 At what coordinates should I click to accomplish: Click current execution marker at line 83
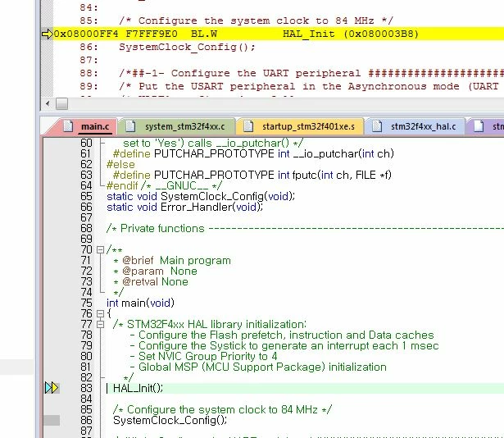(52, 388)
